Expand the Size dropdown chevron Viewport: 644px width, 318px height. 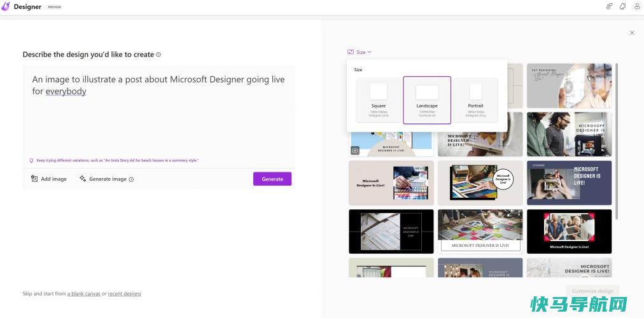click(x=369, y=52)
